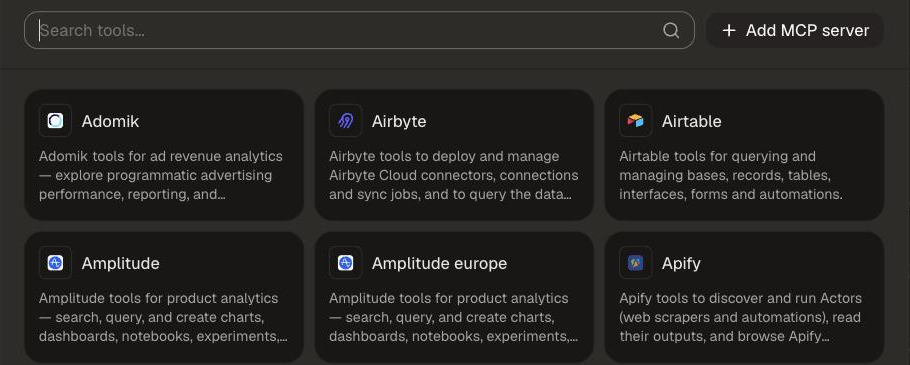The width and height of the screenshot is (910, 365).
Task: Click the plus icon beside Add MCP server
Action: click(x=729, y=31)
